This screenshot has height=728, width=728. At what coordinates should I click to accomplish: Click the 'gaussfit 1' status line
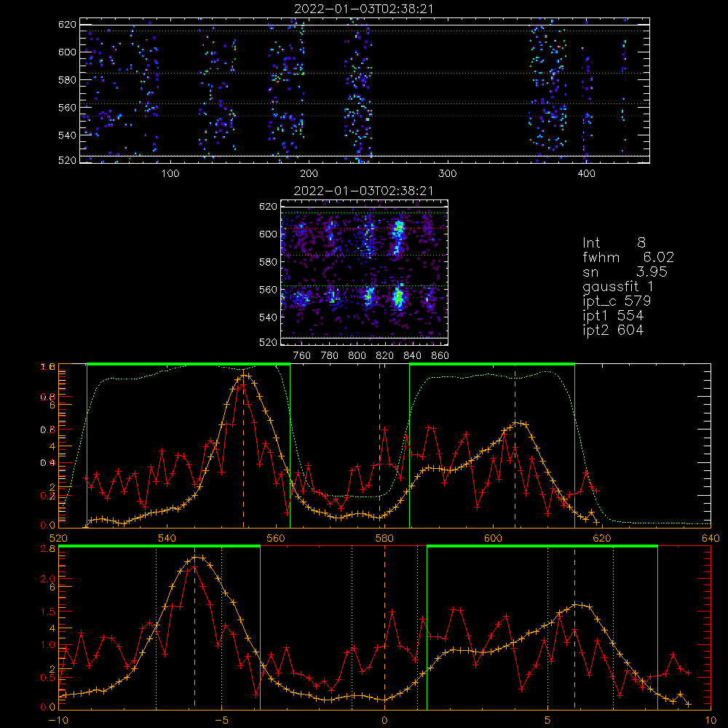pyautogui.click(x=618, y=286)
